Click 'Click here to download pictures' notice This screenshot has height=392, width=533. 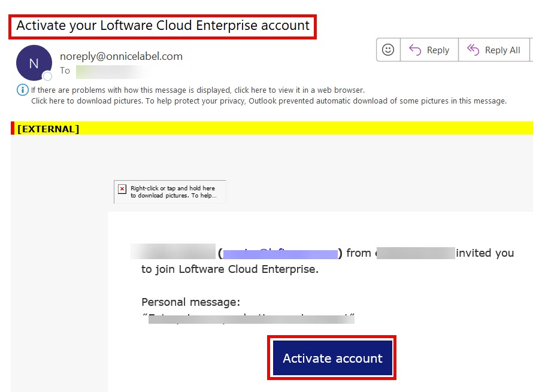[x=269, y=101]
